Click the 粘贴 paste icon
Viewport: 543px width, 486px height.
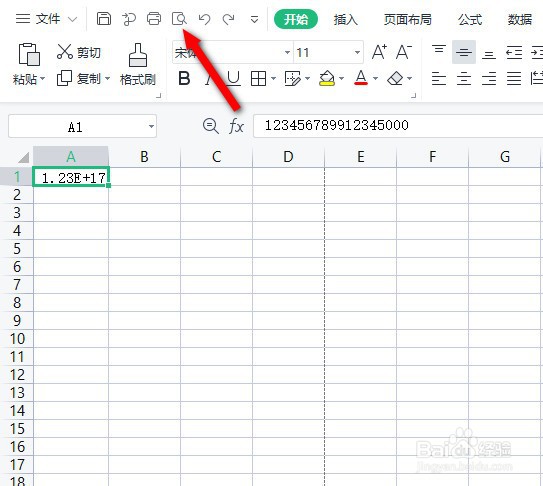pos(29,54)
